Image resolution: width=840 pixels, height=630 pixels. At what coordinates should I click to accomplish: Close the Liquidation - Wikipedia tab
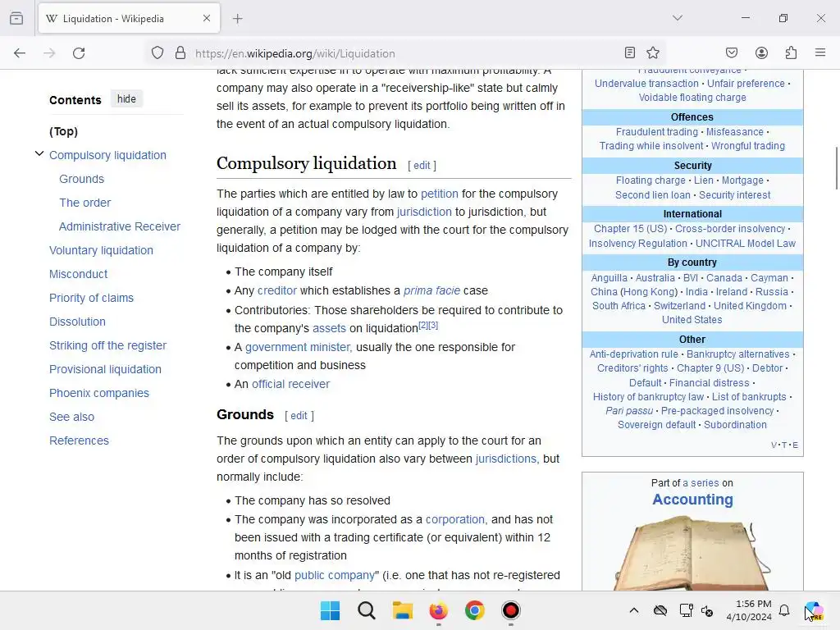click(x=207, y=18)
